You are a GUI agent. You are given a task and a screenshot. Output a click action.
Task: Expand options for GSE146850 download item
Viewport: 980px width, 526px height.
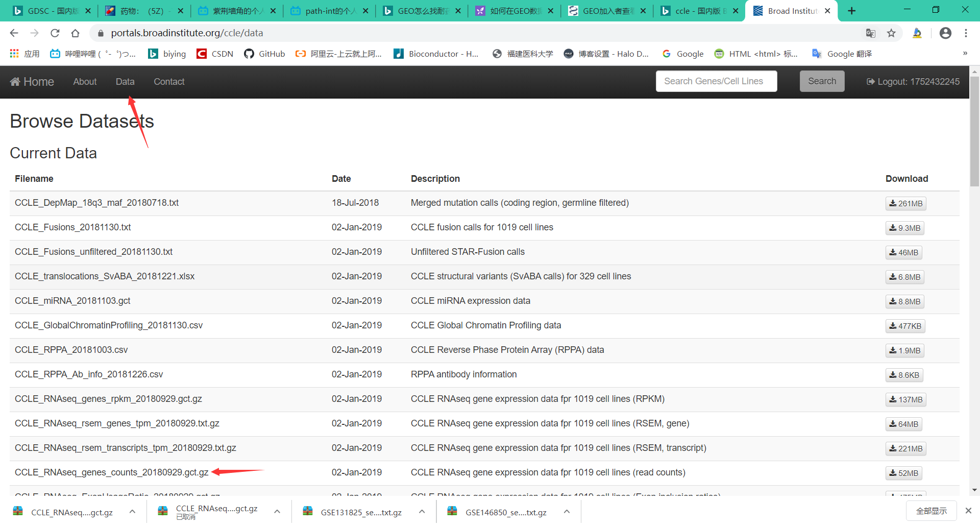click(567, 511)
